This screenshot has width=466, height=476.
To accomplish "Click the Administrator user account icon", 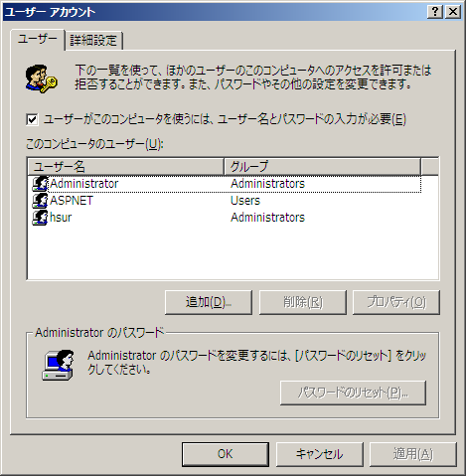I will (40, 184).
